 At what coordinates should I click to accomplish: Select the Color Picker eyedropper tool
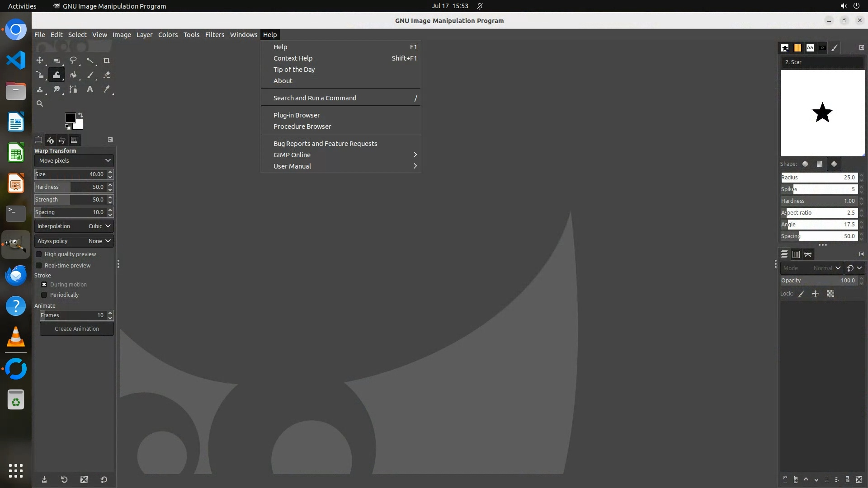[107, 89]
